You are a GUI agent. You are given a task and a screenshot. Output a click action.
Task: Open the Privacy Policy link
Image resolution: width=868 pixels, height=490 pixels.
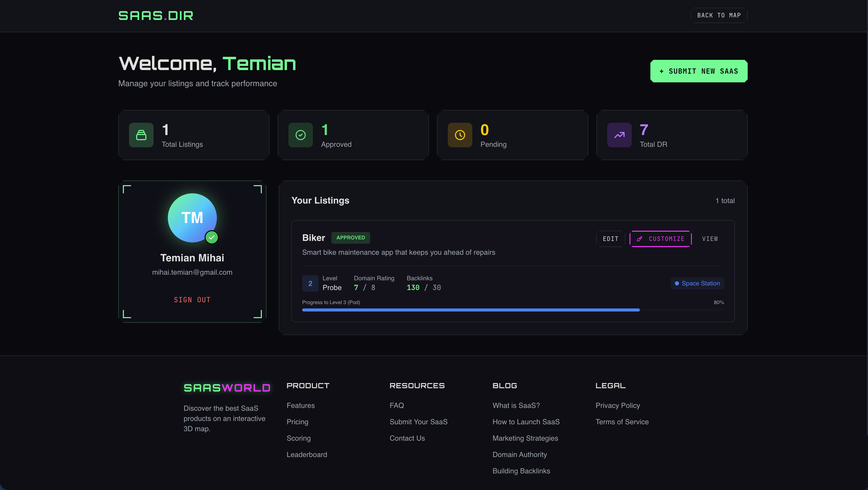coord(617,405)
